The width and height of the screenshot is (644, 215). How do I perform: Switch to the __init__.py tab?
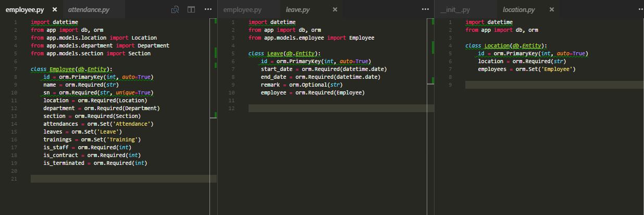click(x=455, y=9)
